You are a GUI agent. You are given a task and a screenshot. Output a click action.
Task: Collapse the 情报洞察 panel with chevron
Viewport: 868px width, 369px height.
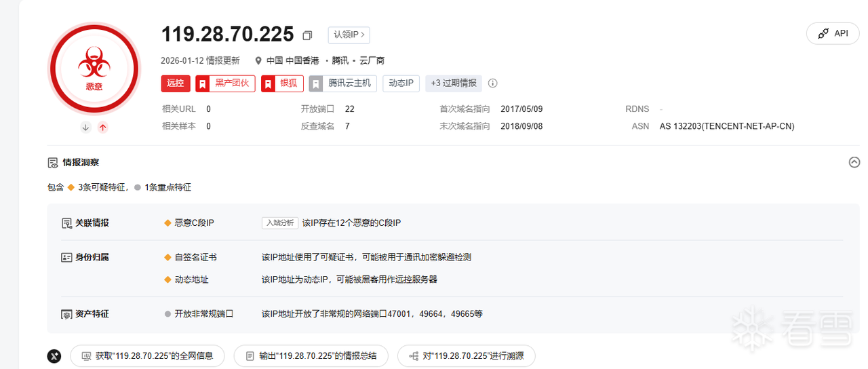[854, 162]
